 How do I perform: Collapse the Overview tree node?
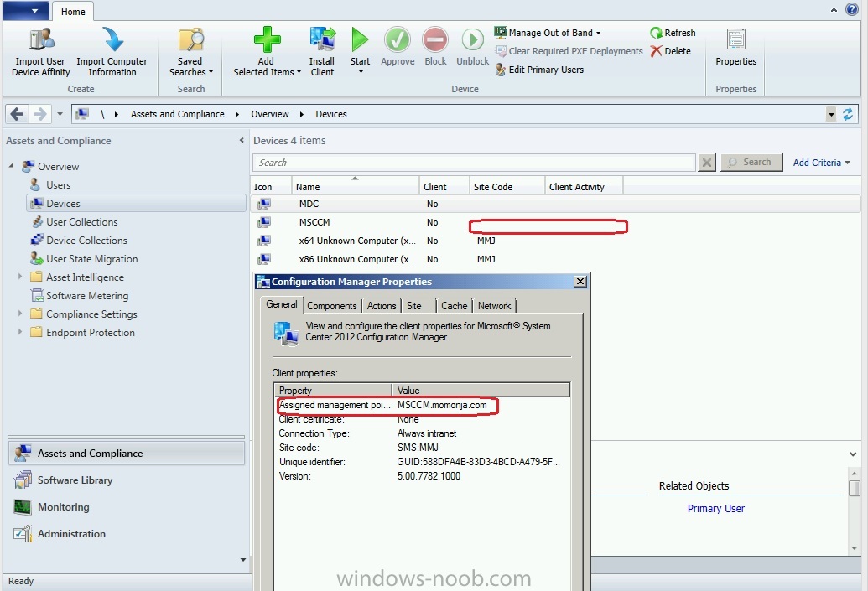(11, 165)
